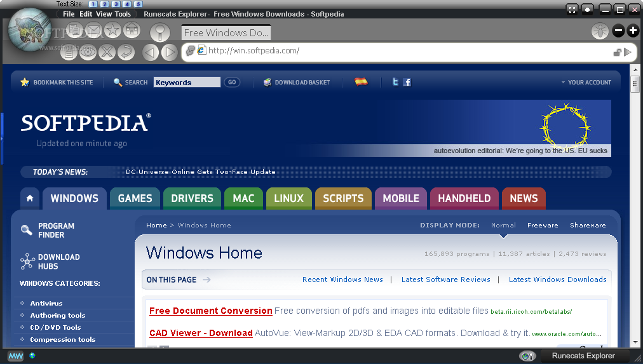Select Shareware display mode
Screen dimensions: 643x364
[588, 225]
